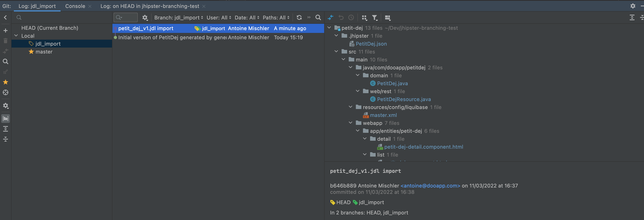Show more log toolbar actions chevron
The width and height of the screenshot is (644, 220).
(309, 17)
